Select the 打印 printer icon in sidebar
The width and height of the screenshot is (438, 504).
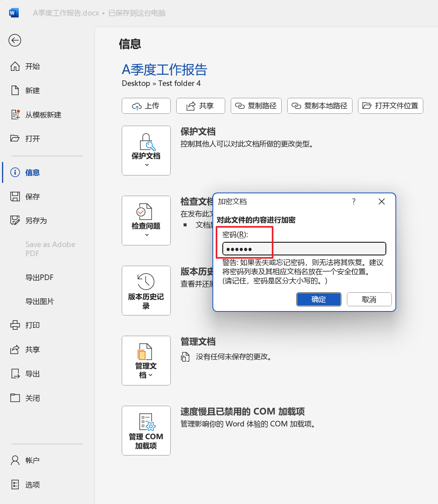[15, 325]
